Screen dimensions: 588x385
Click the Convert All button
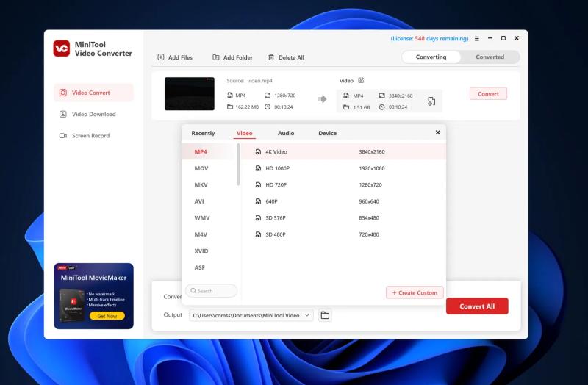point(477,306)
